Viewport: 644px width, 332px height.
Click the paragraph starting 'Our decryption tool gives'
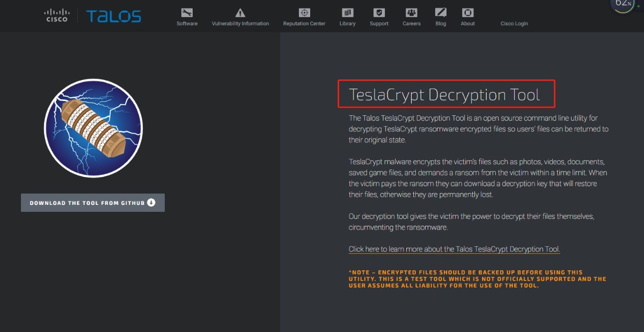coord(471,222)
